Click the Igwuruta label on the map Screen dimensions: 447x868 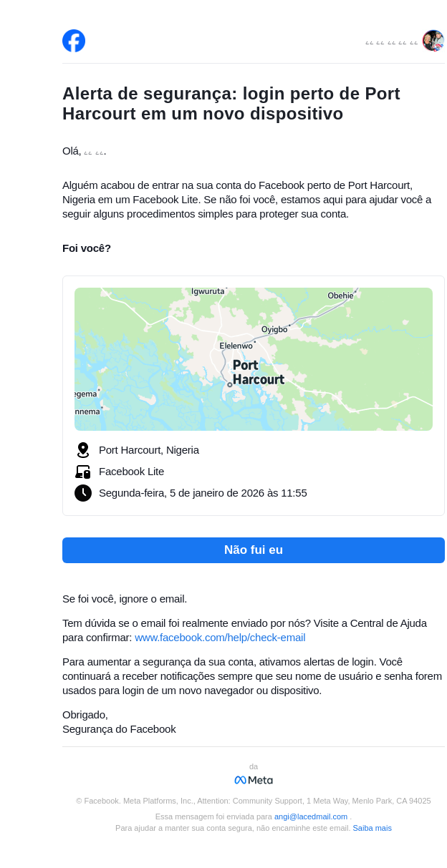[208, 291]
